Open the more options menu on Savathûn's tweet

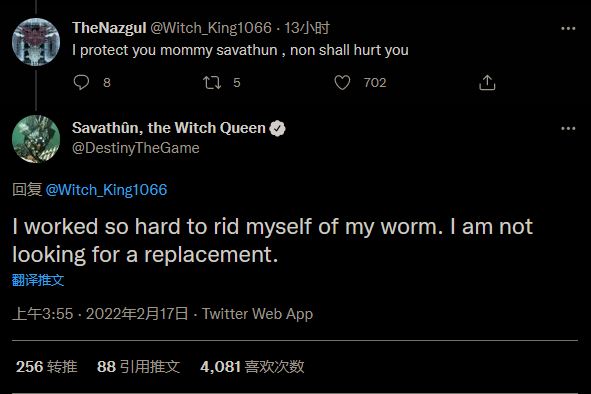tap(568, 129)
